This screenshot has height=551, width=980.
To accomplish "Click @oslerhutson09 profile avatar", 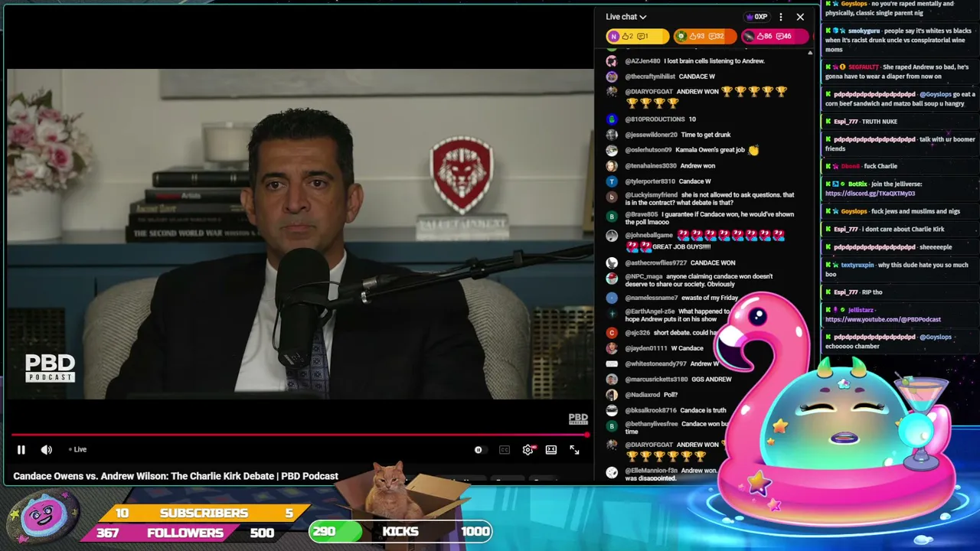I will [612, 150].
